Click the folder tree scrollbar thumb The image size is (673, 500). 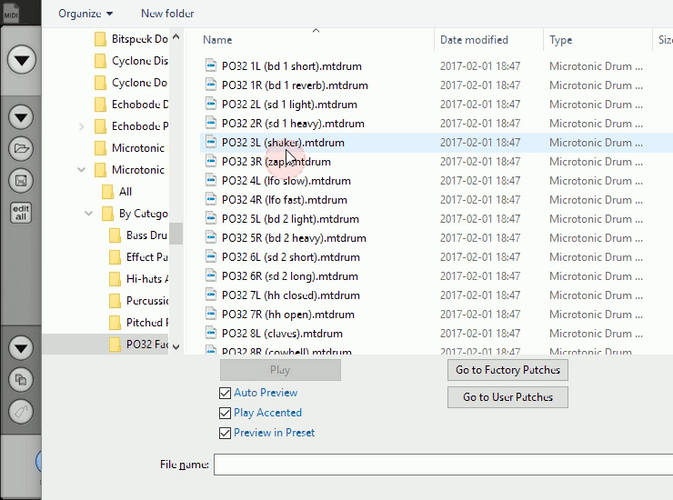click(x=176, y=233)
